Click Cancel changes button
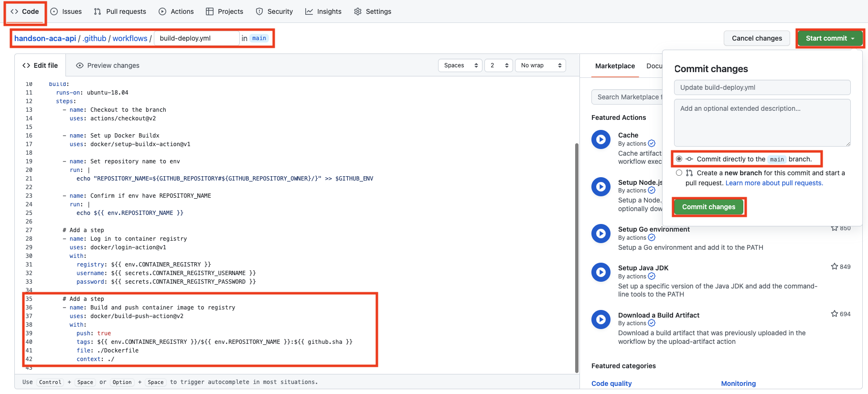Viewport: 868px width, 394px height. point(757,38)
